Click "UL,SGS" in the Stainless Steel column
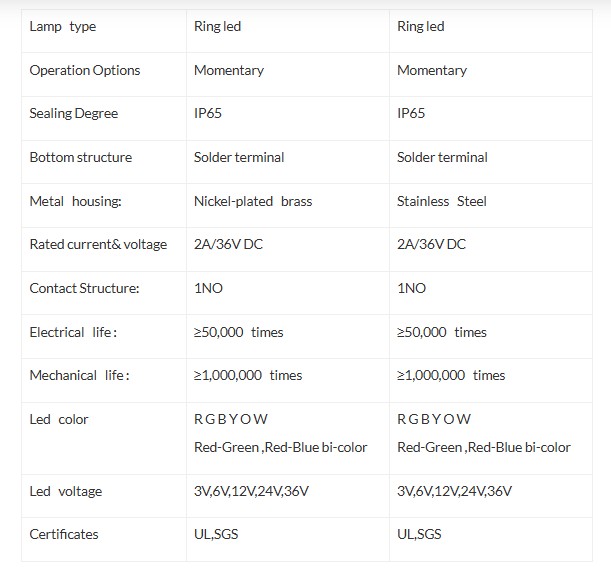Image resolution: width=611 pixels, height=575 pixels. coord(419,534)
